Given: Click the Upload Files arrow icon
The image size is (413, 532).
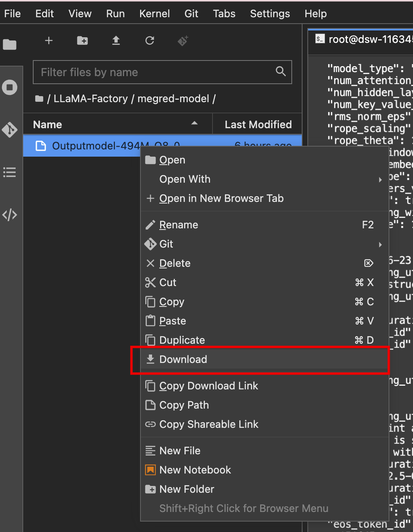Looking at the screenshot, I should [x=116, y=40].
